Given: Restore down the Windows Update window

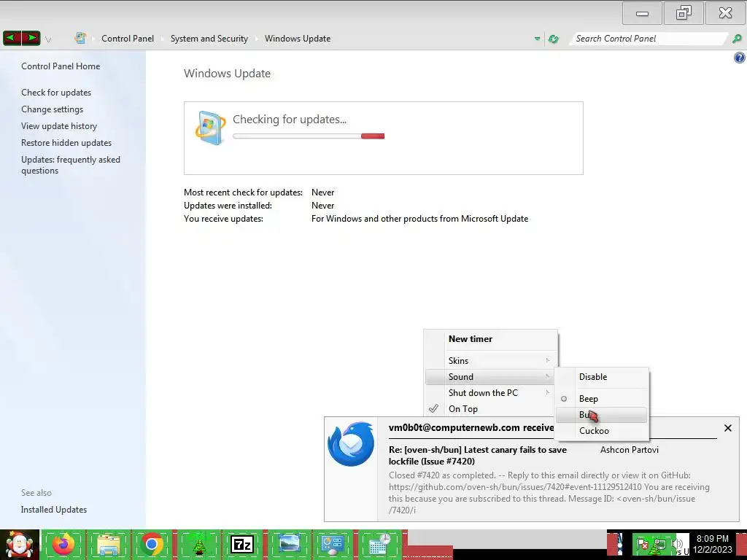Looking at the screenshot, I should coord(683,13).
